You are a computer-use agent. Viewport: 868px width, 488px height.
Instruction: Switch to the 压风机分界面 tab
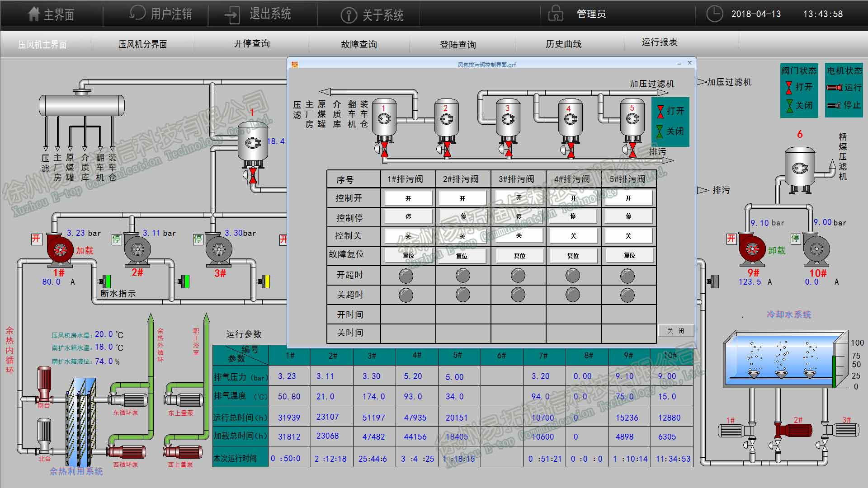click(143, 44)
